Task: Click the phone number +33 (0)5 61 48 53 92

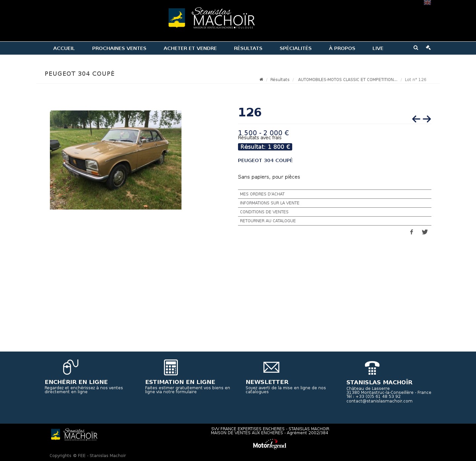Action: (x=378, y=397)
